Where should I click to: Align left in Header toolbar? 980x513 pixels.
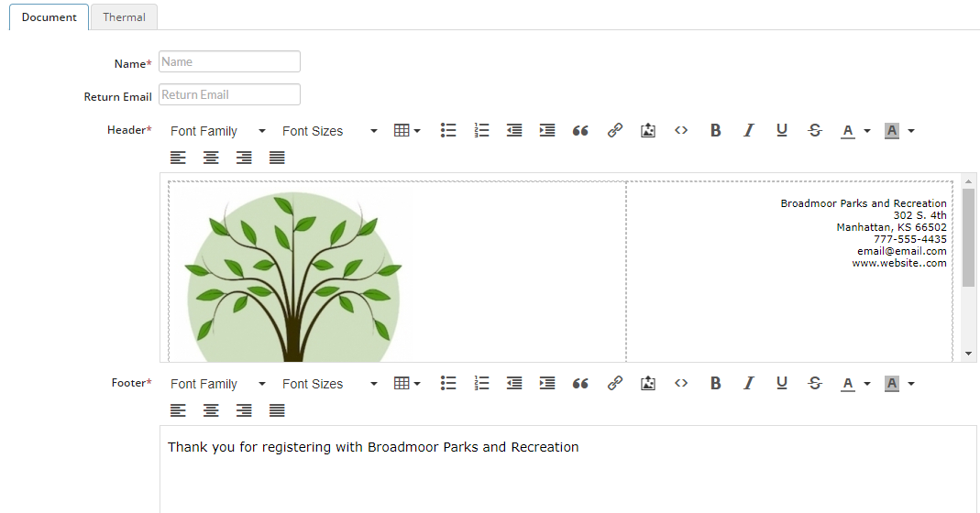(x=178, y=158)
